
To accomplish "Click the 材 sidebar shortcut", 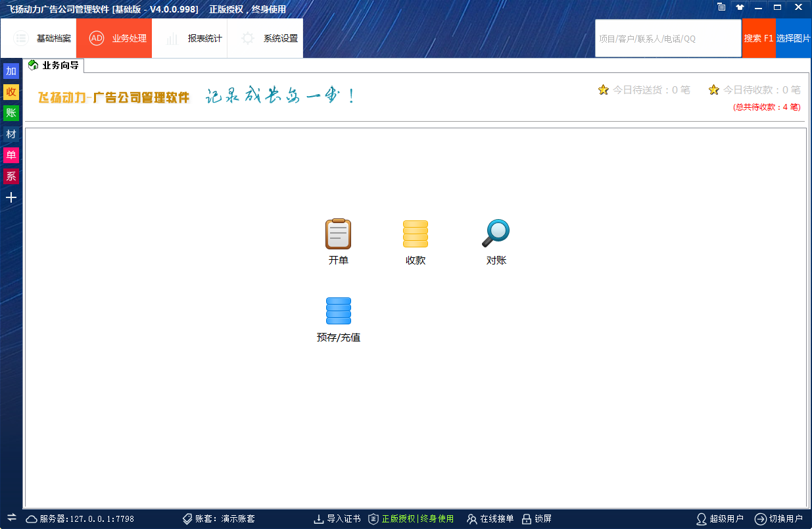I will (x=11, y=134).
